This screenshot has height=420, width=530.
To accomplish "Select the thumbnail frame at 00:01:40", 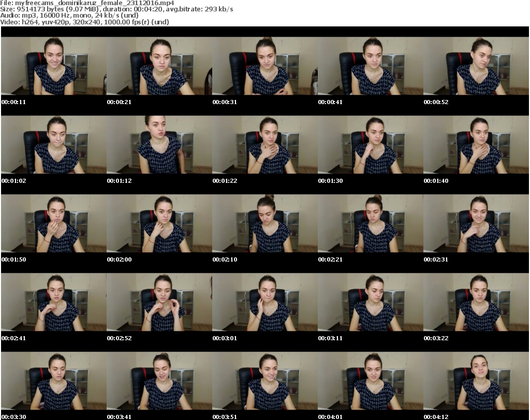I will pyautogui.click(x=476, y=144).
